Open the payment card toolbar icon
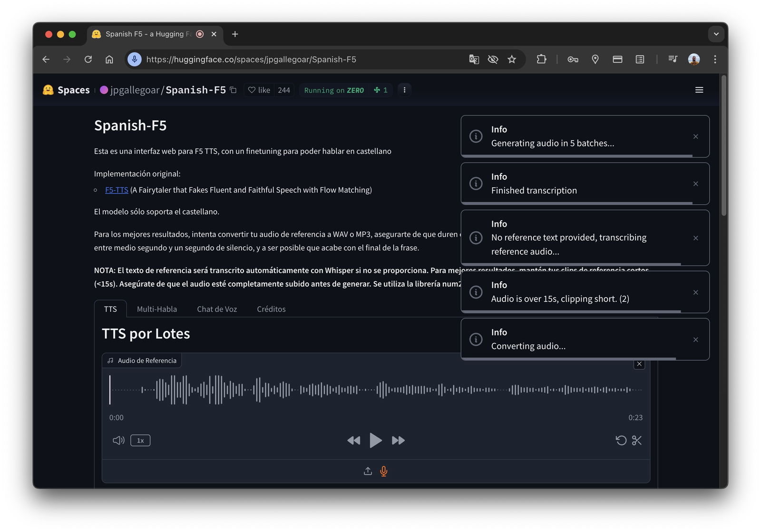Image resolution: width=761 pixels, height=532 pixels. click(617, 59)
